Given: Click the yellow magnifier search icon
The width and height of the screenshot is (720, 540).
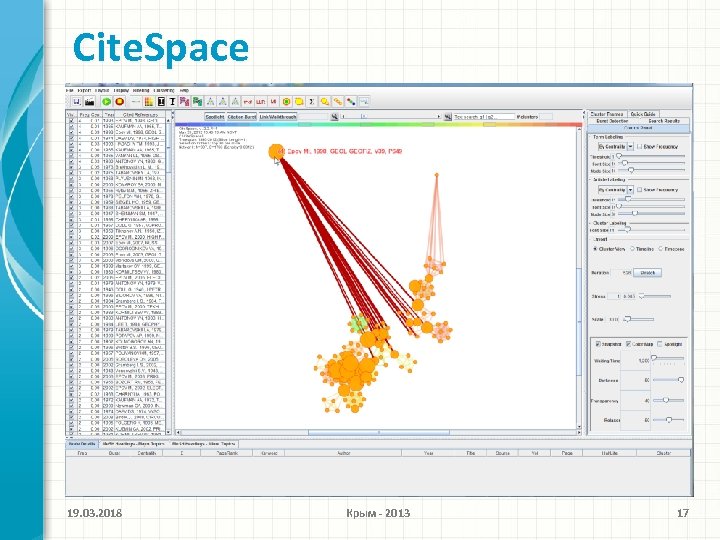Looking at the screenshot, I should (325, 101).
